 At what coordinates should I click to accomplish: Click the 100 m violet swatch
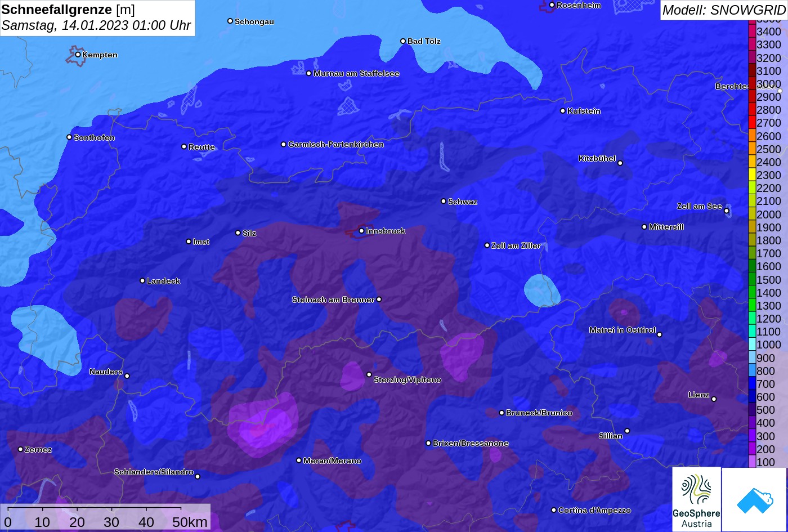click(753, 462)
